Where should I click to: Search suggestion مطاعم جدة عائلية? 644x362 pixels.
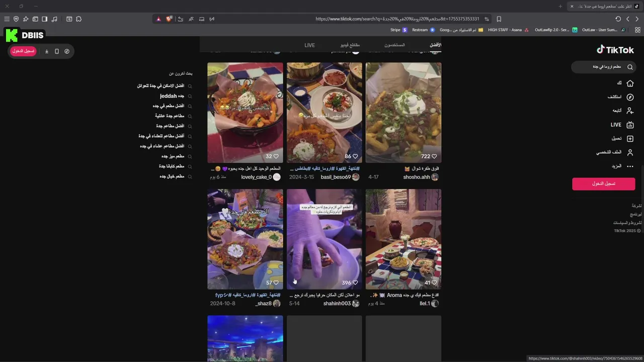tap(170, 116)
